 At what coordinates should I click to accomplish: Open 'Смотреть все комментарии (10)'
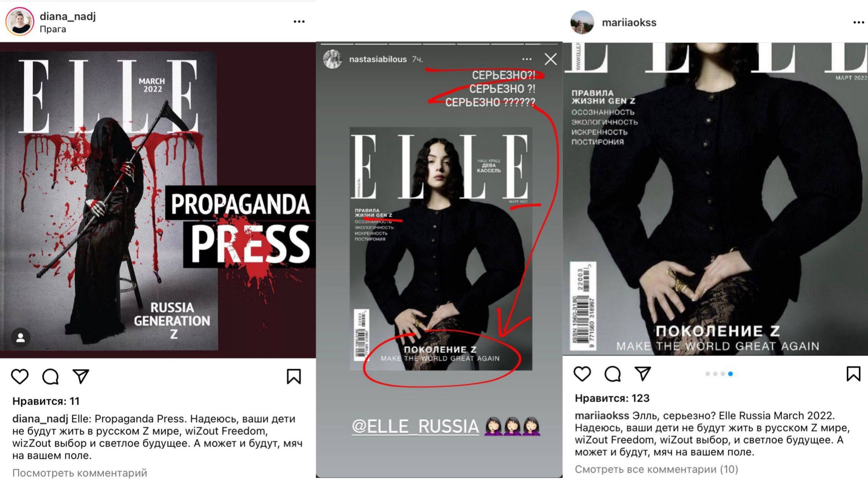[x=656, y=469]
